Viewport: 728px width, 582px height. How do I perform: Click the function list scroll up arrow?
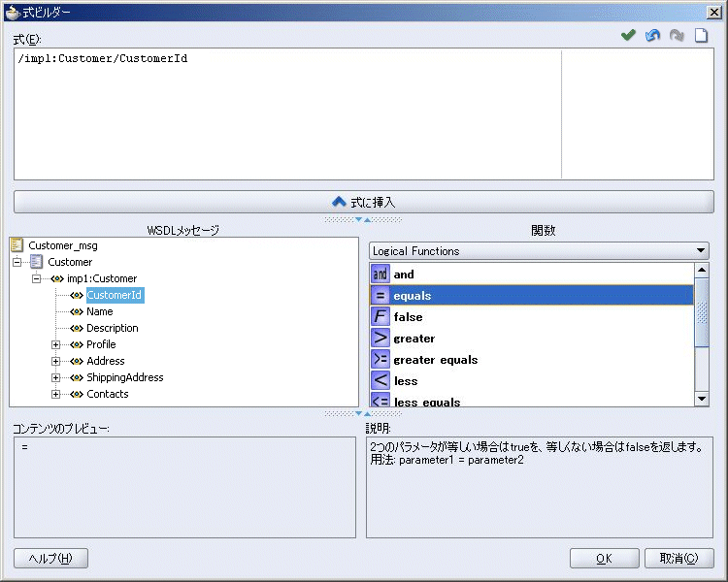(702, 270)
